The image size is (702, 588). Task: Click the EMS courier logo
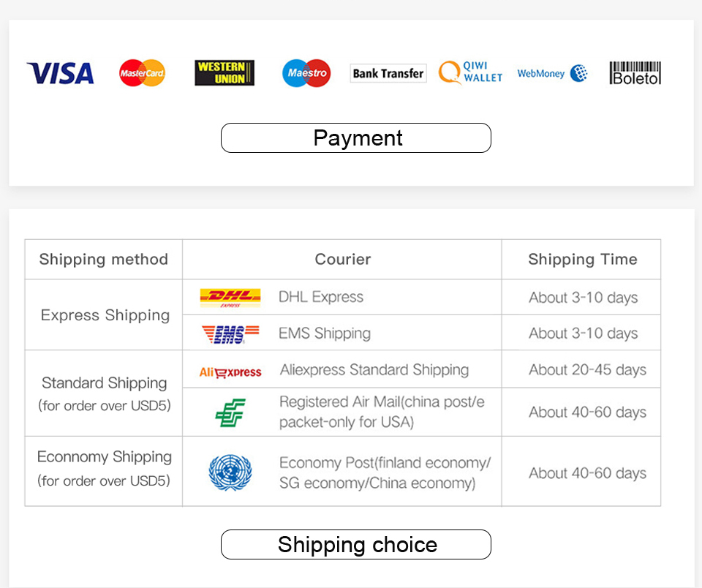click(230, 334)
